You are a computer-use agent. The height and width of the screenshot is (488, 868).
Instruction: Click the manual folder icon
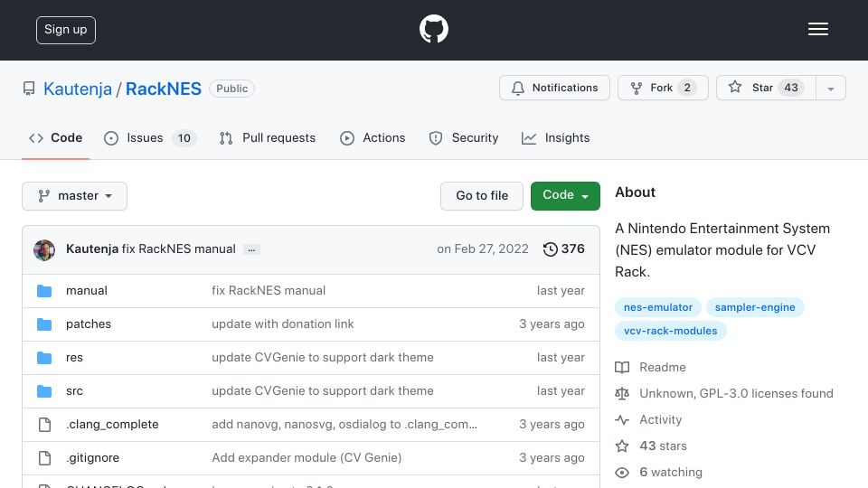click(x=44, y=291)
